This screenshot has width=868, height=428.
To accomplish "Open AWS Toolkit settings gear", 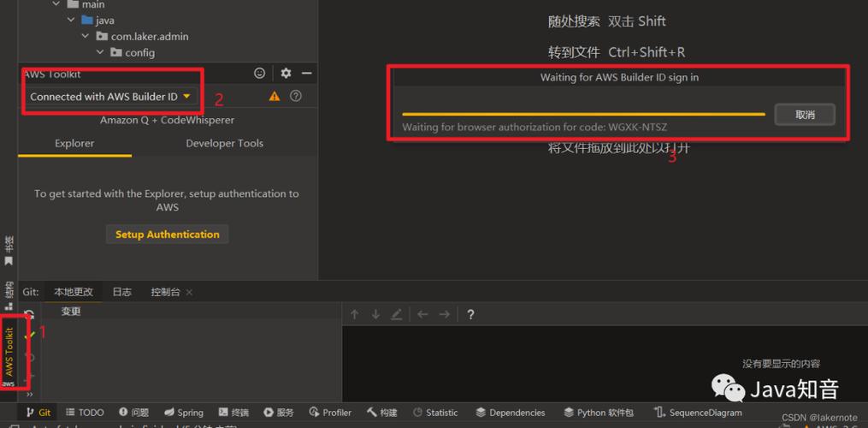I will pyautogui.click(x=286, y=73).
